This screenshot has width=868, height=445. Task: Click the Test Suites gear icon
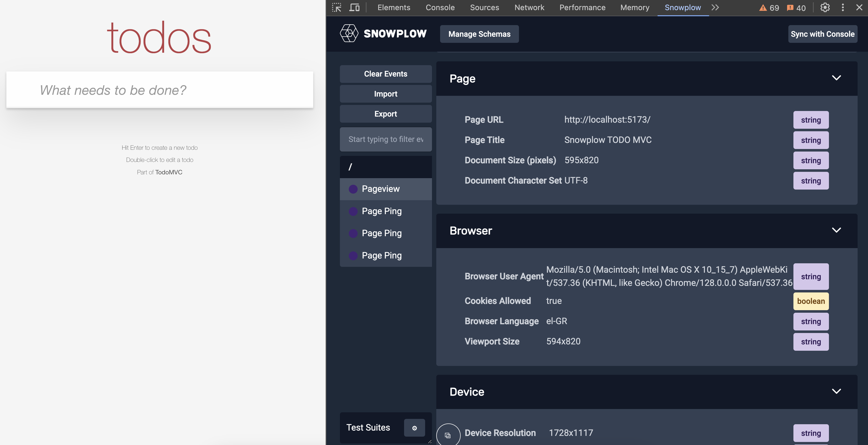coord(414,428)
